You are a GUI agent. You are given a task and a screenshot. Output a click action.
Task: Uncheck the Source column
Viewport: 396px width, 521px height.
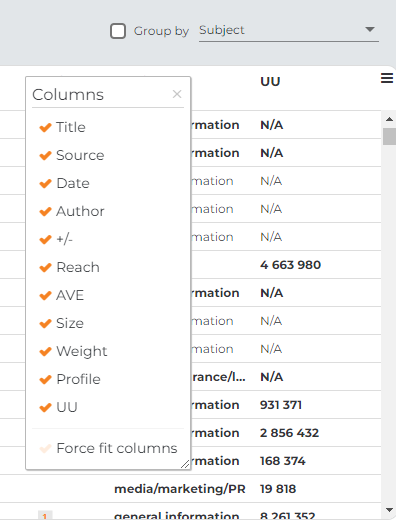(x=72, y=155)
